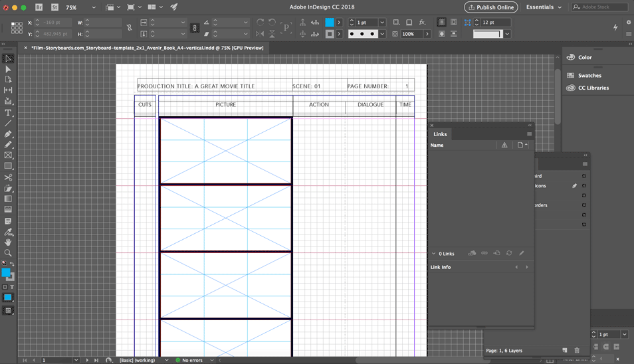Viewport: 634px width, 364px height.
Task: Open the Swatches panel
Action: click(589, 76)
